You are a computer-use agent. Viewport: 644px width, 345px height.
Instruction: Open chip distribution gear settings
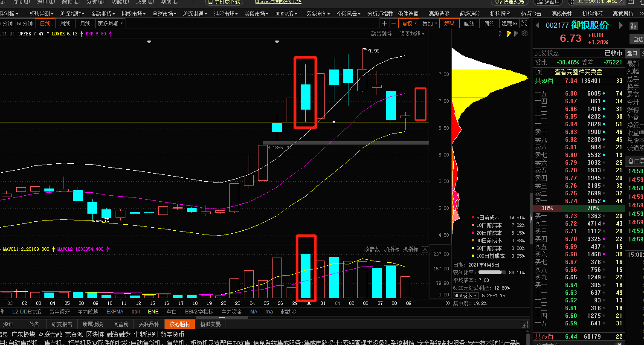(525, 34)
